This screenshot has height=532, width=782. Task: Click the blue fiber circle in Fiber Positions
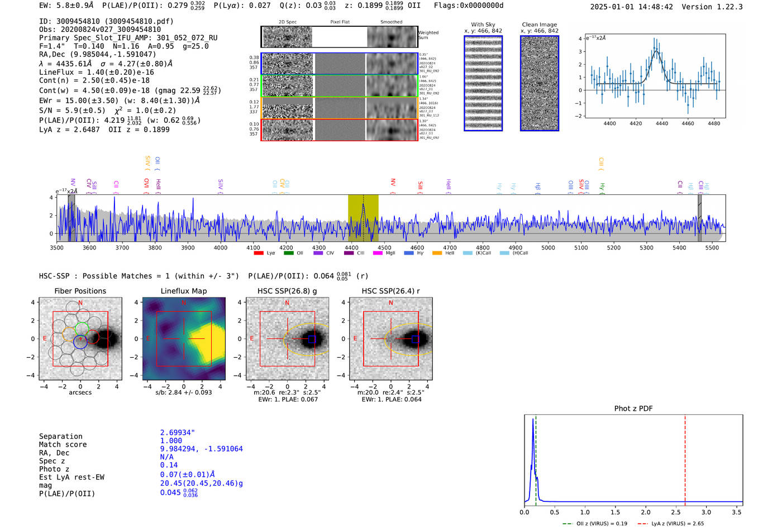click(x=80, y=342)
